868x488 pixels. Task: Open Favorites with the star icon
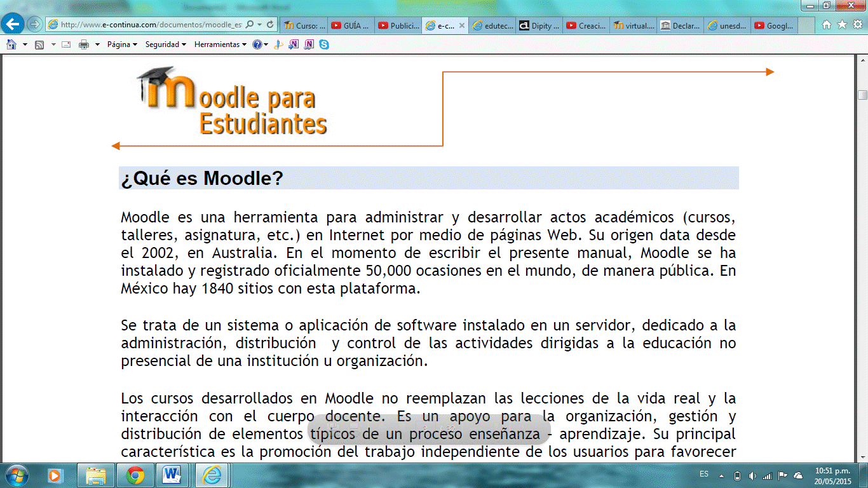tap(842, 25)
